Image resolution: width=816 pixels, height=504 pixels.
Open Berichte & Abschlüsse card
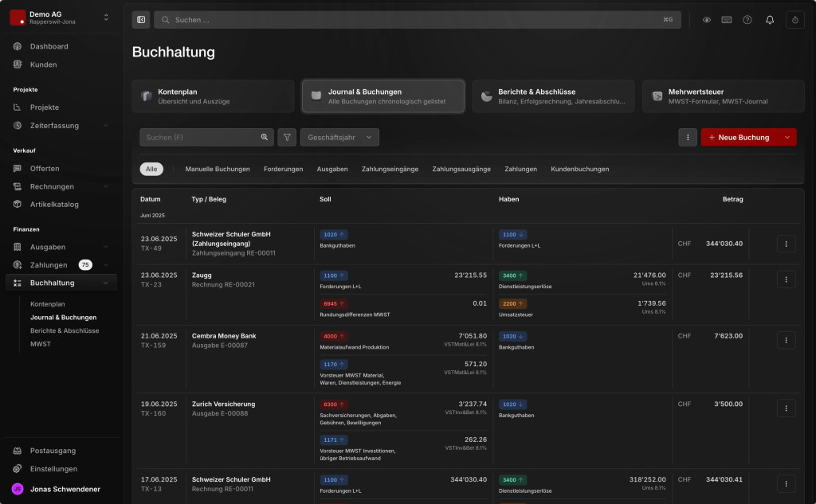(553, 96)
